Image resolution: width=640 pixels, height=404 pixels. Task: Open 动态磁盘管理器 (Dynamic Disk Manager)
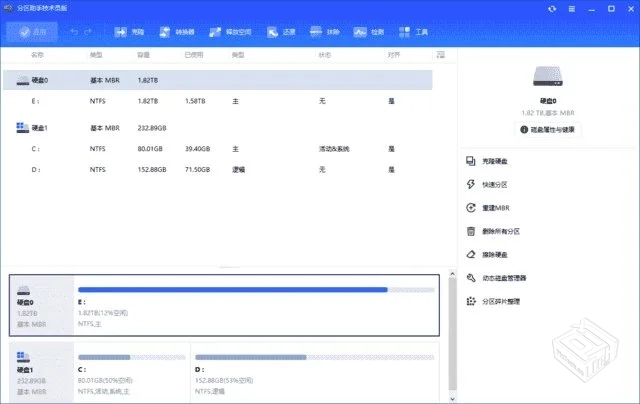pos(496,278)
